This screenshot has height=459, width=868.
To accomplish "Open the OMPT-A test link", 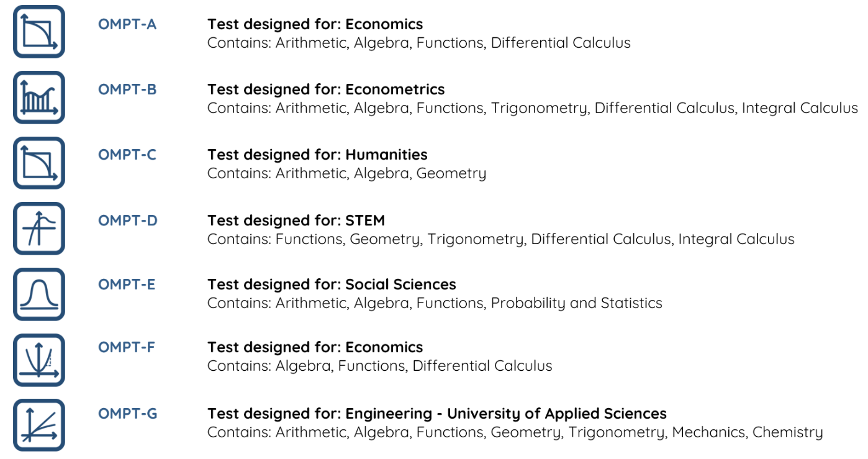I will [127, 24].
